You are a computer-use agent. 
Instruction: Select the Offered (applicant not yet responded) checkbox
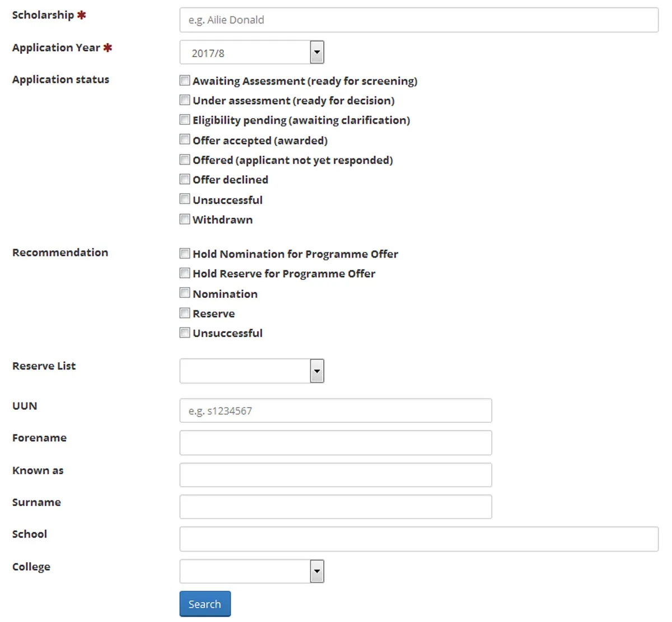tap(185, 159)
